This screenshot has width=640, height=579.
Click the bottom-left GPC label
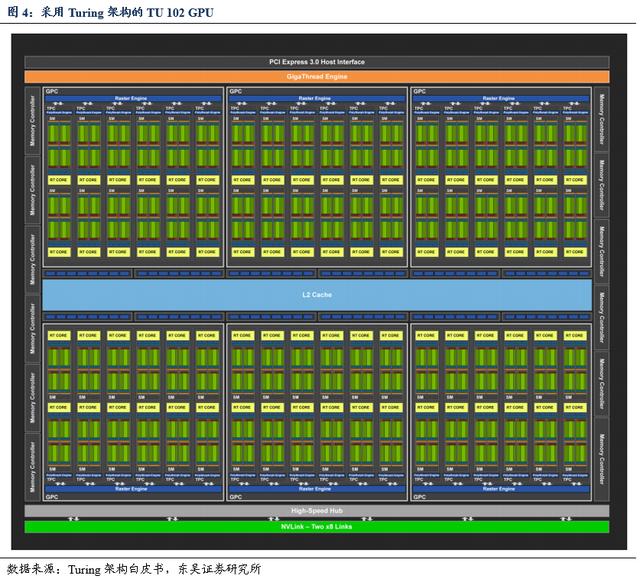[52, 496]
